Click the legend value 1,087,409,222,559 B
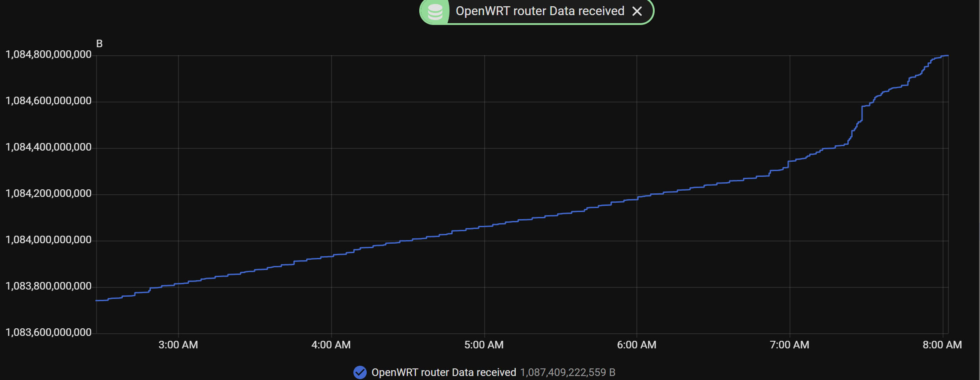 567,372
